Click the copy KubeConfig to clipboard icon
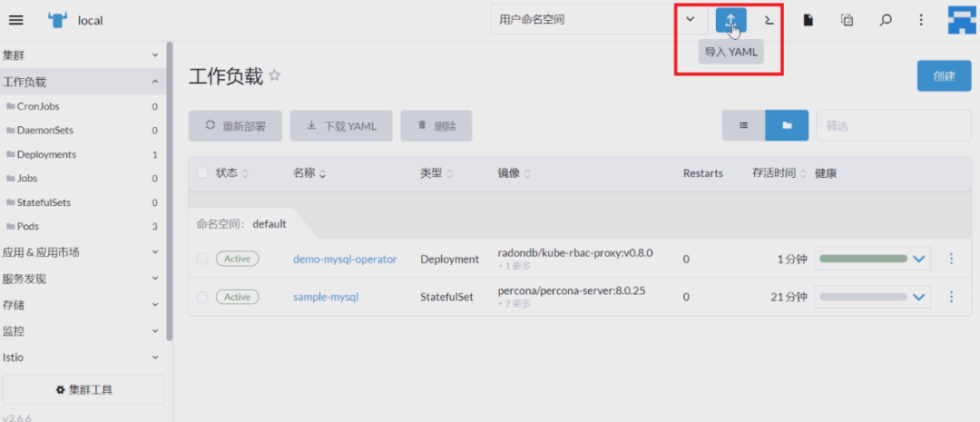This screenshot has height=422, width=980. point(847,20)
